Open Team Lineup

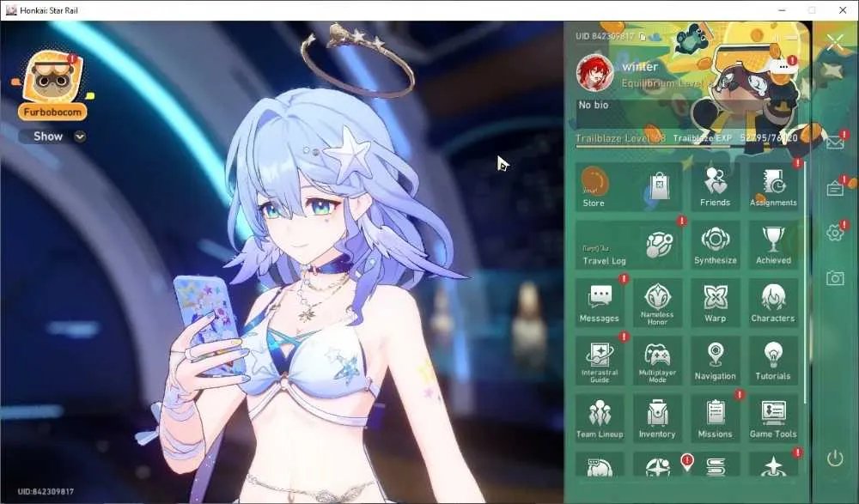point(600,419)
